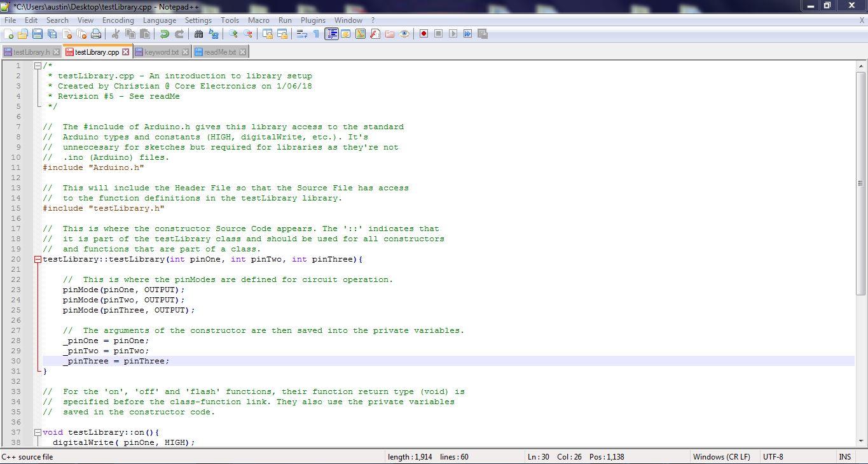Open the Find dialog icon
Viewport: 868px width, 464px height.
[198, 34]
